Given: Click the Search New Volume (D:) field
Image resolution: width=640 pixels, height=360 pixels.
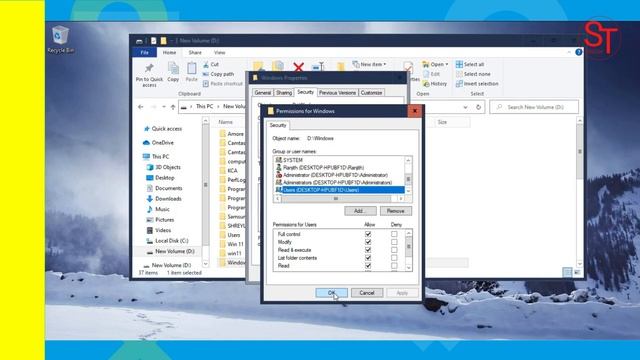Looking at the screenshot, I should coord(534,107).
